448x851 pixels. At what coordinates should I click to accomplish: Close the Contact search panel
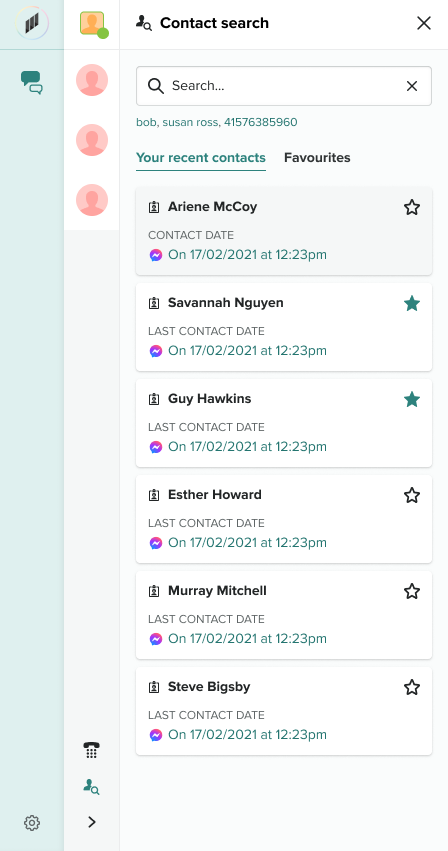[424, 23]
